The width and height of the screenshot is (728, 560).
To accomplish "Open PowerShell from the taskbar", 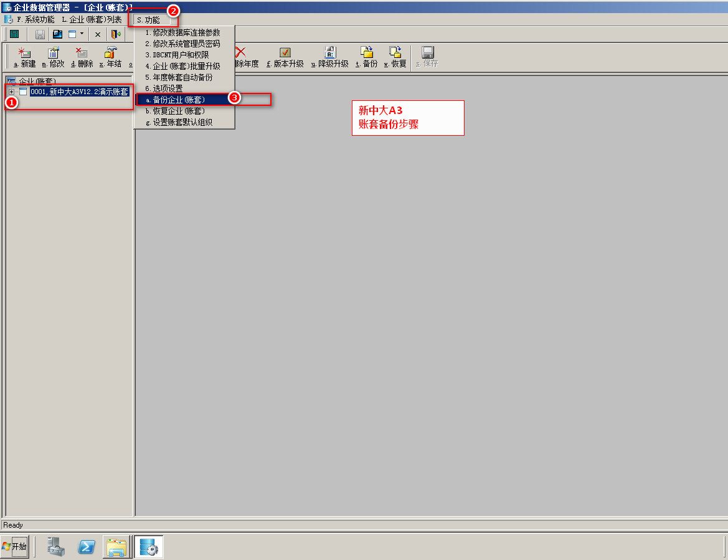I will [x=87, y=547].
